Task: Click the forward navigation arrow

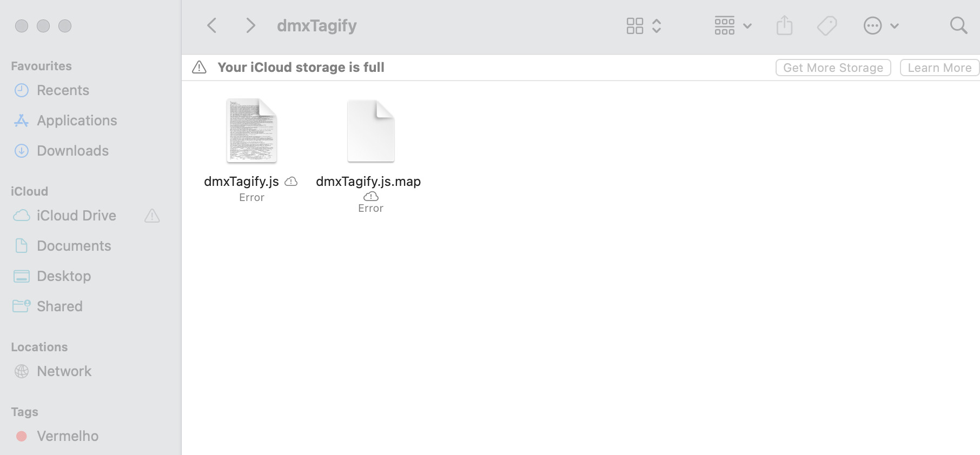Action: (250, 25)
